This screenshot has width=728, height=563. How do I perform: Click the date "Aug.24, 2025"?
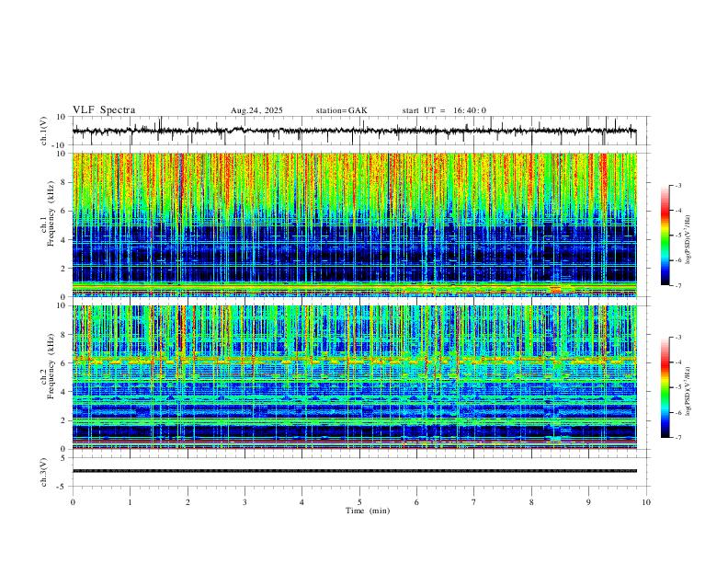click(256, 110)
